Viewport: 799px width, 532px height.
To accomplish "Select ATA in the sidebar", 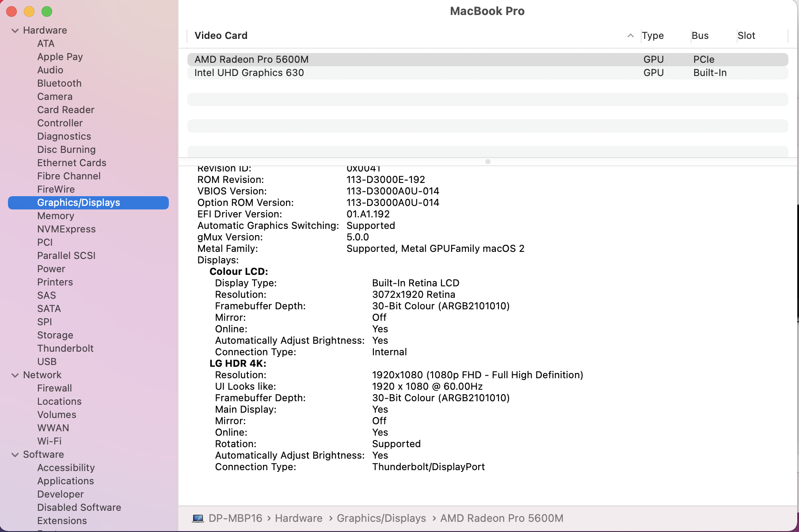I will [x=46, y=44].
